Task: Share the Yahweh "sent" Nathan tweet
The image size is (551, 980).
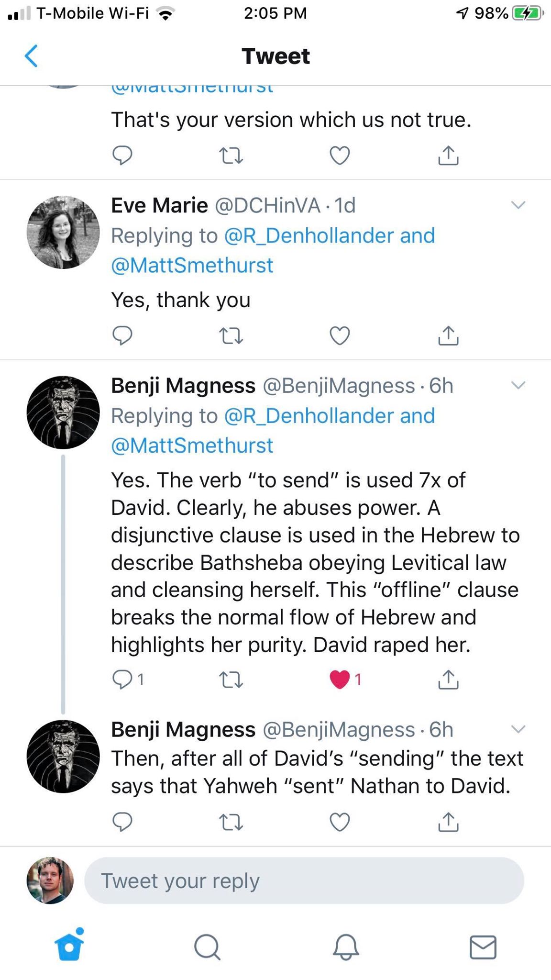Action: [x=448, y=822]
